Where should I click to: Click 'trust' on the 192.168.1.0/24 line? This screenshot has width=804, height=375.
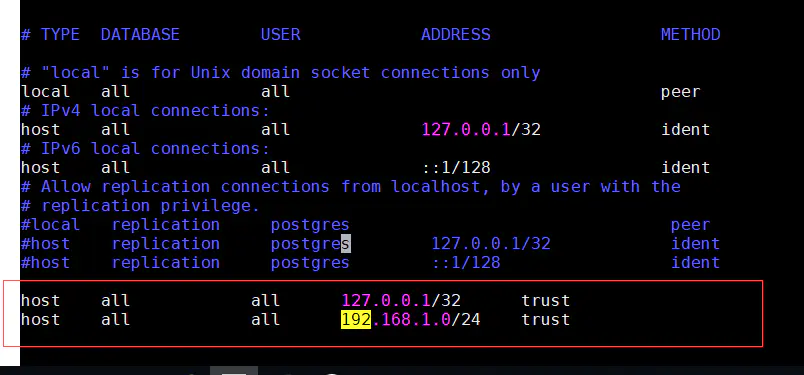[546, 319]
